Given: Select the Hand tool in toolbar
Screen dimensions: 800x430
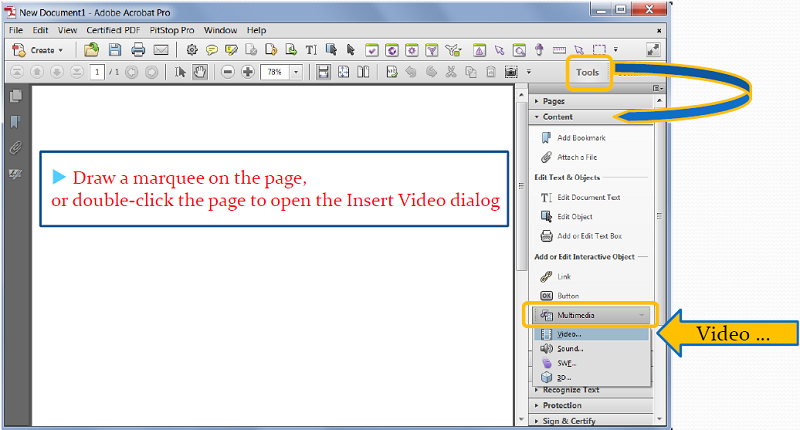Looking at the screenshot, I should (x=199, y=72).
